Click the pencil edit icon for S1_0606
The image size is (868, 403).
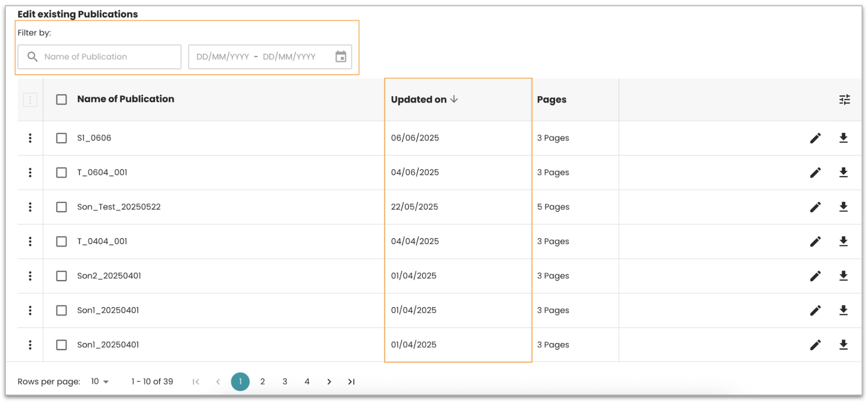(815, 138)
